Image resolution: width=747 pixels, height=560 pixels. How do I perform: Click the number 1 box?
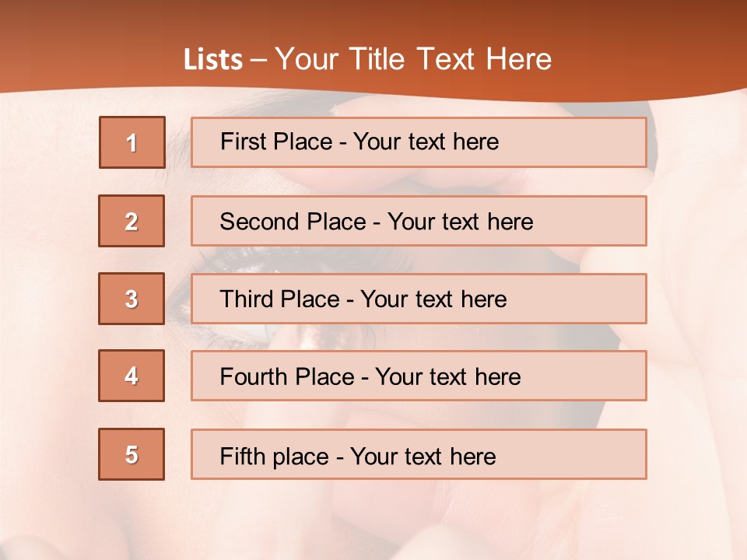[x=132, y=142]
